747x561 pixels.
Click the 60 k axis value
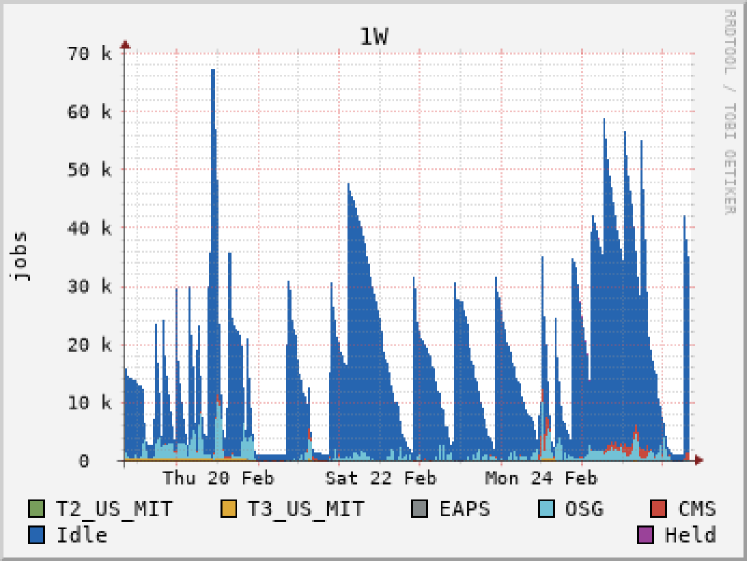point(90,112)
